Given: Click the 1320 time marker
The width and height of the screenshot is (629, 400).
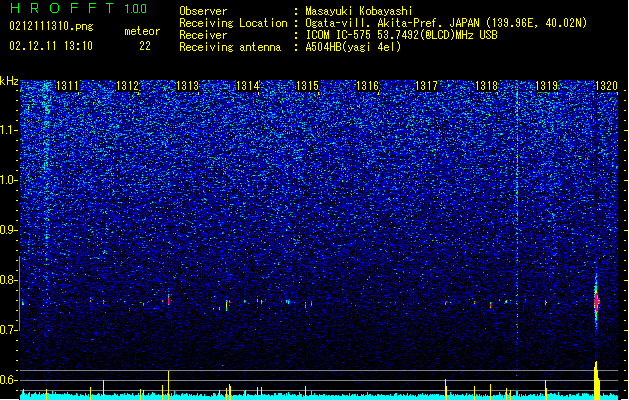Looking at the screenshot, I should (606, 86).
